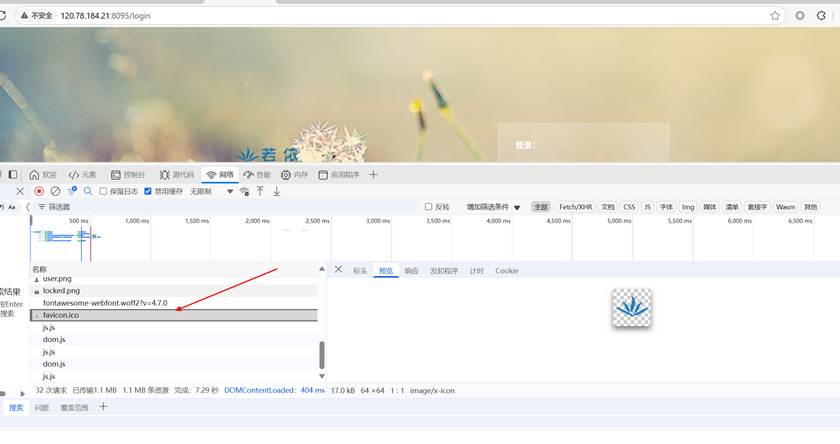Open the Cookie detail tab

click(506, 270)
